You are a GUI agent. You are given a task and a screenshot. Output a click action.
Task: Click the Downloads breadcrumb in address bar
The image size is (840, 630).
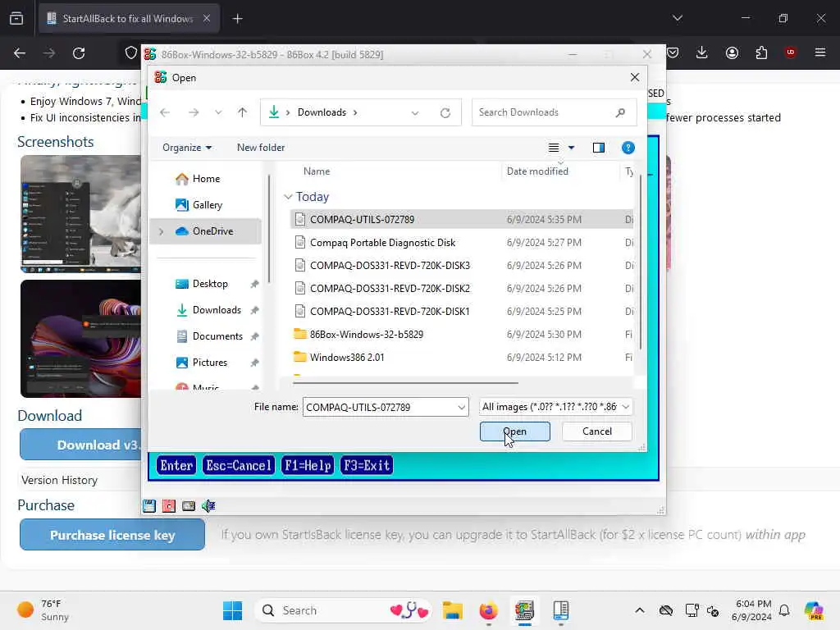click(x=322, y=112)
